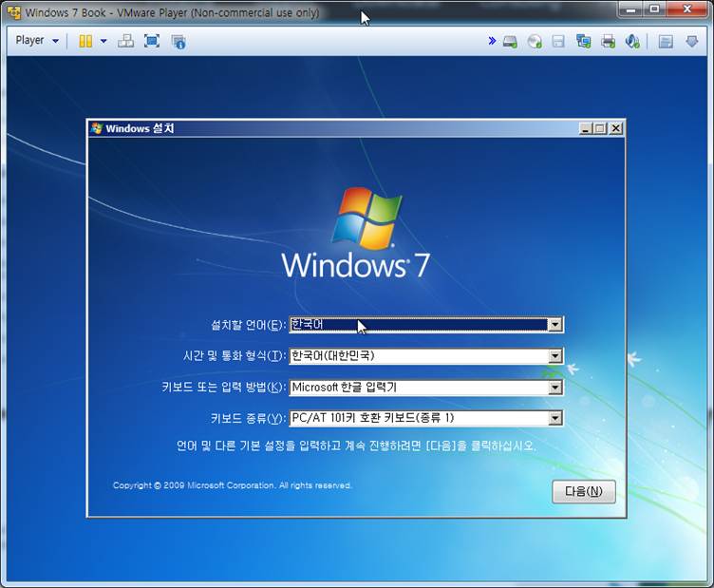Minimize the VMware Player window
The height and width of the screenshot is (588, 714).
(630, 9)
